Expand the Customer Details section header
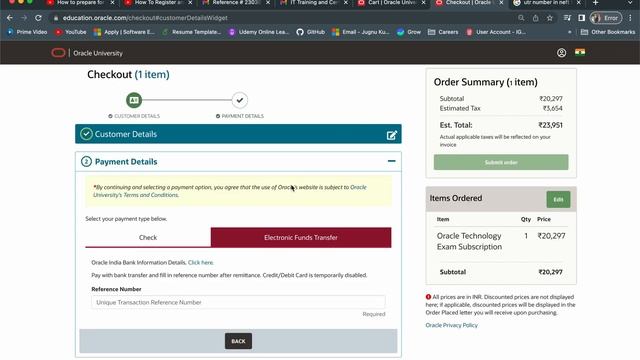The image size is (640, 360). 238,134
